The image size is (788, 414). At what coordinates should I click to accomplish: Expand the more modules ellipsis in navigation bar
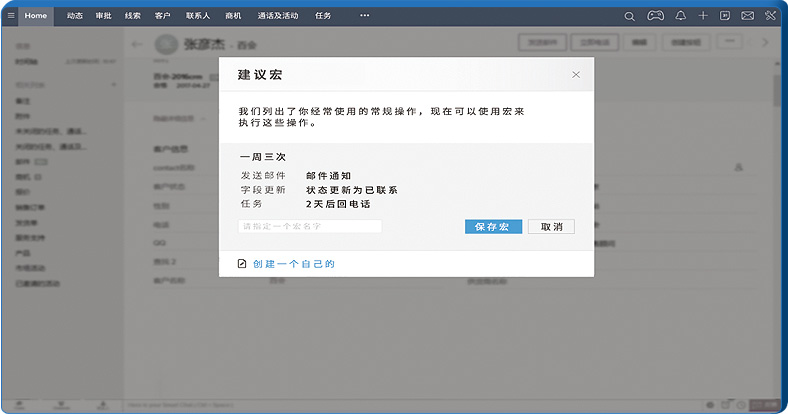(364, 16)
